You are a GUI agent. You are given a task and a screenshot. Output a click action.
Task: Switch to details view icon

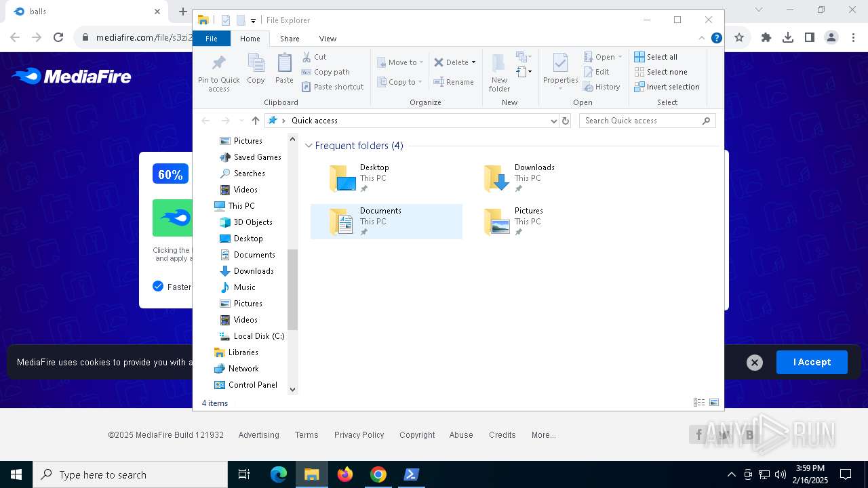point(699,403)
